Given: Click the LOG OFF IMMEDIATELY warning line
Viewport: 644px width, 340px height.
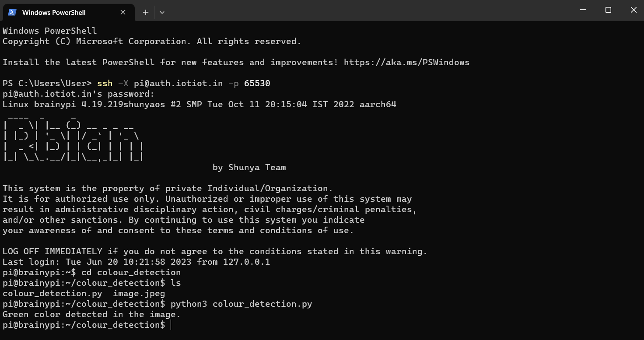Looking at the screenshot, I should pyautogui.click(x=214, y=252).
